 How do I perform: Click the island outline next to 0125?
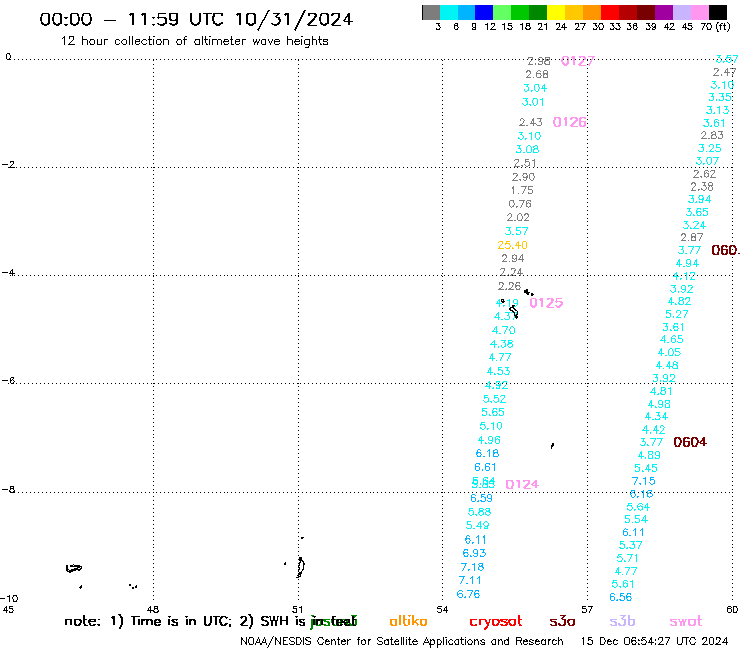tap(514, 312)
